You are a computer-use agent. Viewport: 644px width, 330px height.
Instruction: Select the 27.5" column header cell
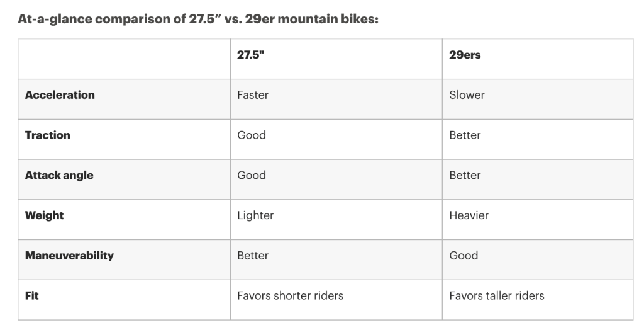251,55
